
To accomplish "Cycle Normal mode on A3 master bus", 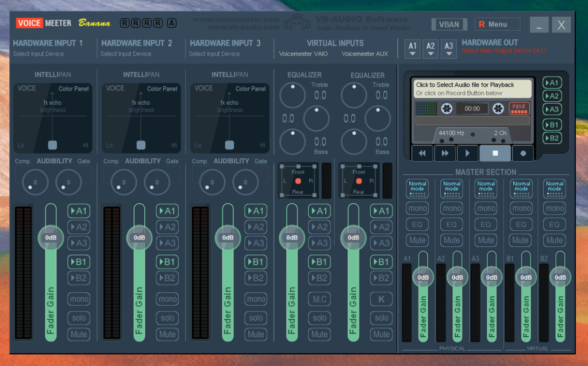I will point(486,188).
